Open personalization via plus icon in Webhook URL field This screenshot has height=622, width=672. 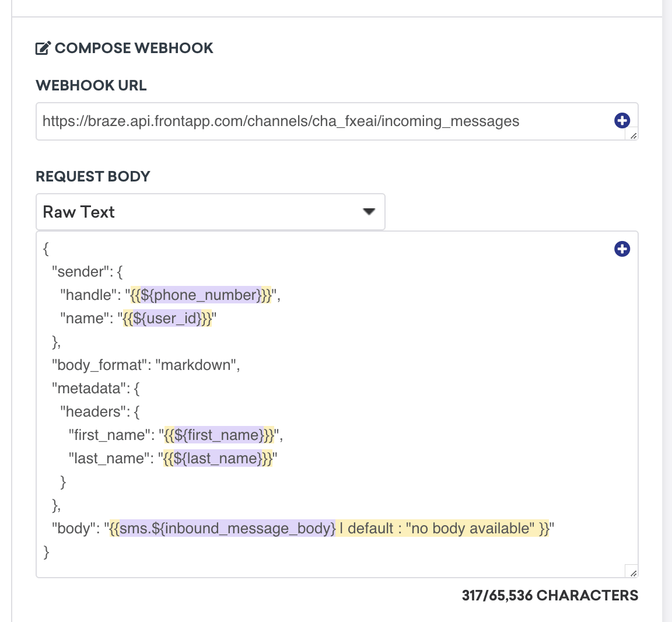(x=622, y=121)
